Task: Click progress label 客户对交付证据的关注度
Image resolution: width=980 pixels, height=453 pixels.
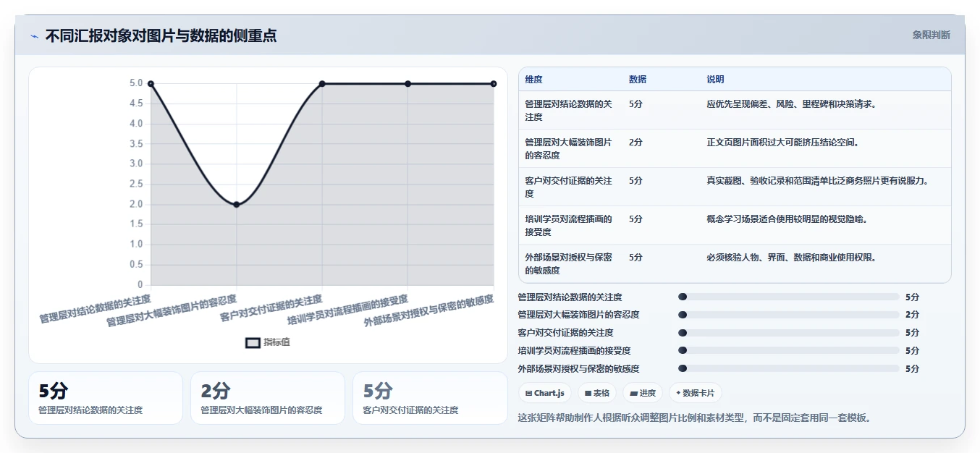Action: pos(566,333)
